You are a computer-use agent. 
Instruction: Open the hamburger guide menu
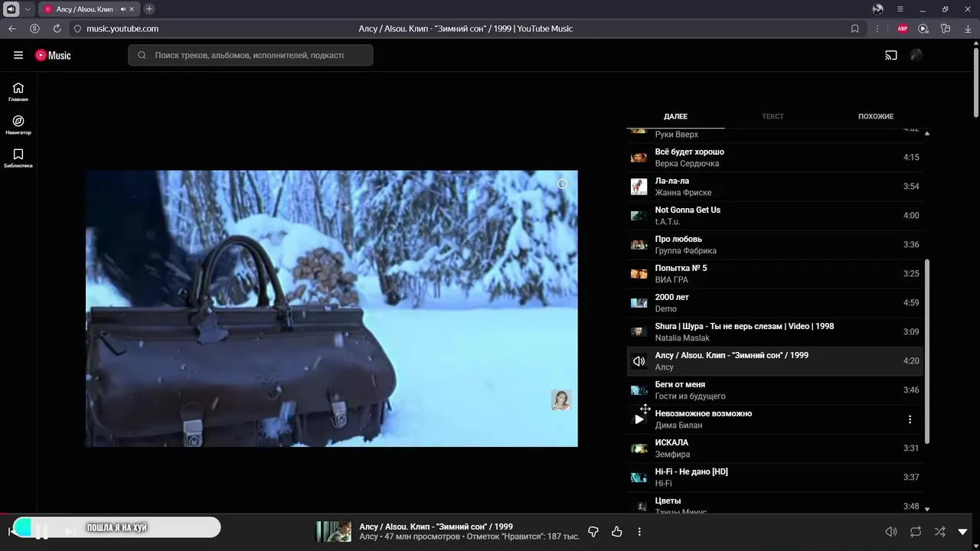click(18, 55)
